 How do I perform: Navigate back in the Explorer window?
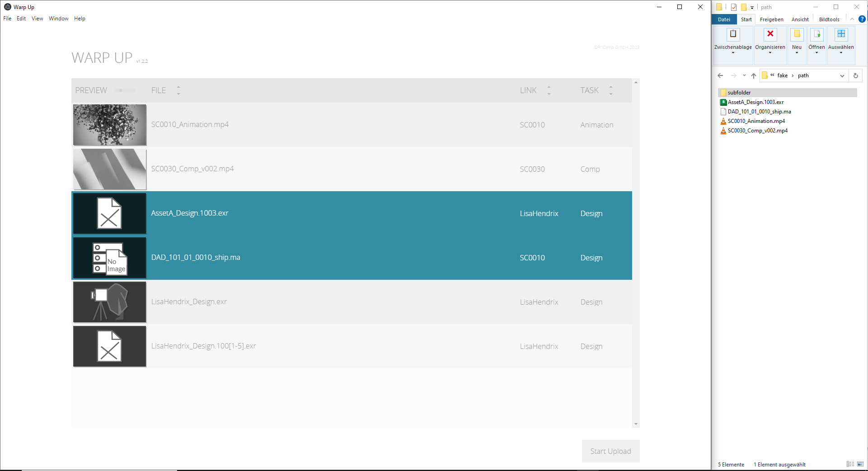pyautogui.click(x=720, y=76)
